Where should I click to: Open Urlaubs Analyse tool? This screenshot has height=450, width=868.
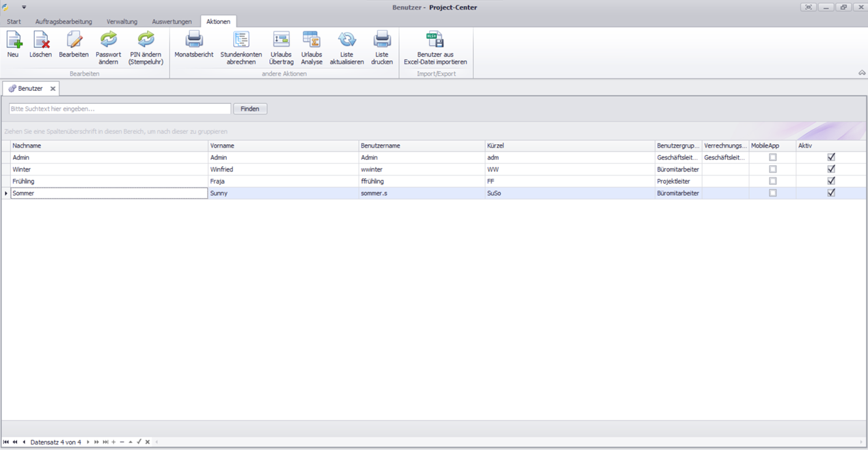pyautogui.click(x=312, y=41)
